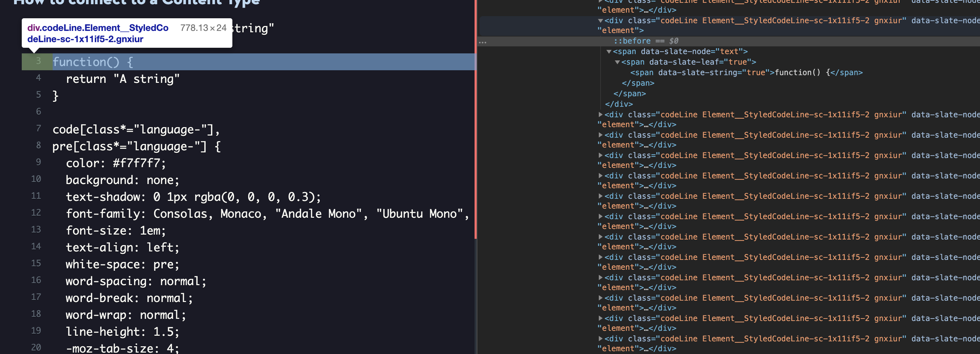Click the closing brace on line 5
The height and width of the screenshot is (354, 980).
(55, 96)
